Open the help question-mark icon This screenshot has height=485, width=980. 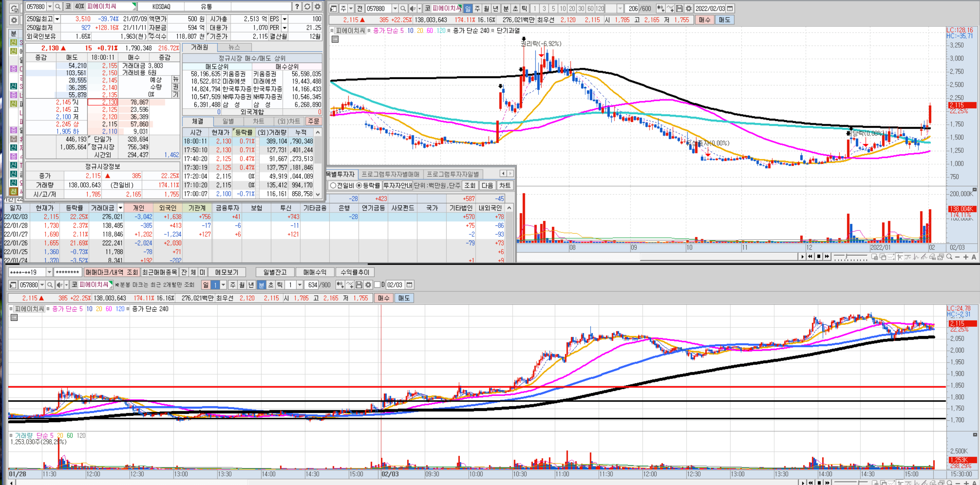[297, 7]
